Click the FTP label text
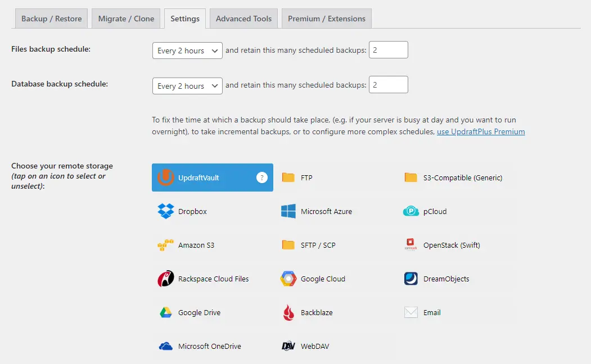591x364 pixels. [x=306, y=178]
